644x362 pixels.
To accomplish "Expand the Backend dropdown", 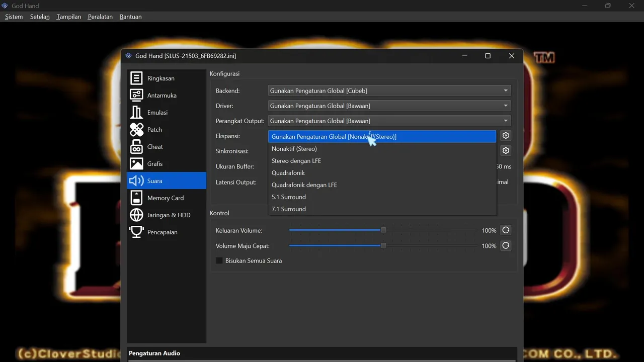I will (x=389, y=91).
